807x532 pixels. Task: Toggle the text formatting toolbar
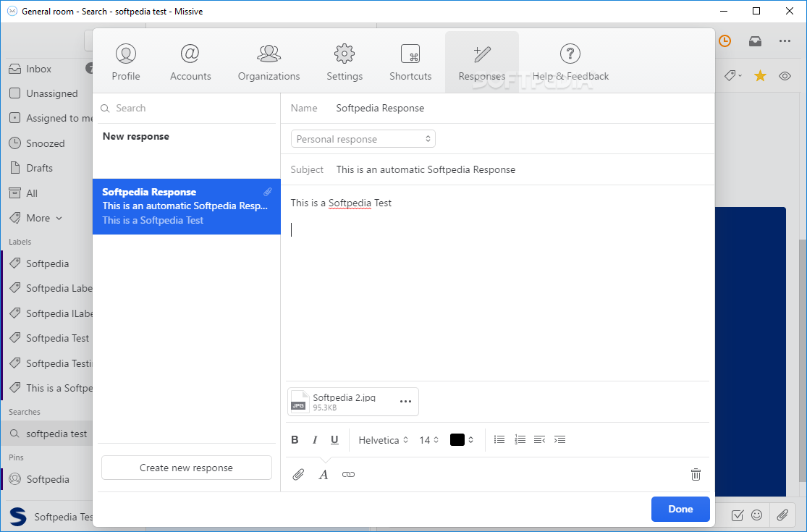click(324, 474)
